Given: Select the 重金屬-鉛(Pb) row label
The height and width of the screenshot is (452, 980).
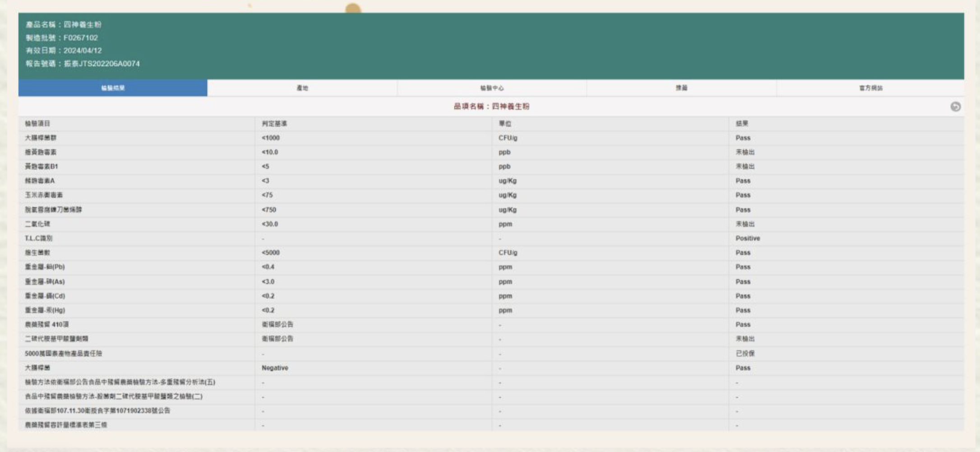Looking at the screenshot, I should point(45,267).
